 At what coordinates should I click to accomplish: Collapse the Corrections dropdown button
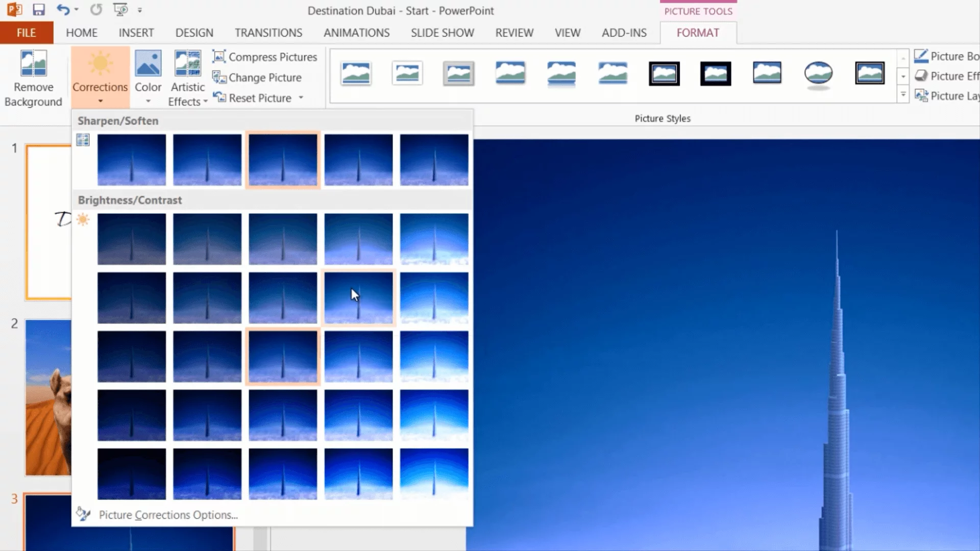tap(100, 77)
